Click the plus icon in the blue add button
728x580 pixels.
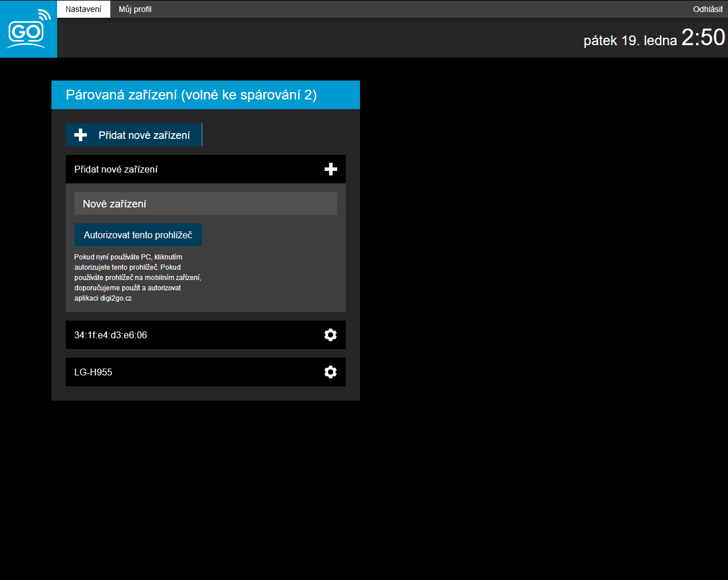coord(81,135)
